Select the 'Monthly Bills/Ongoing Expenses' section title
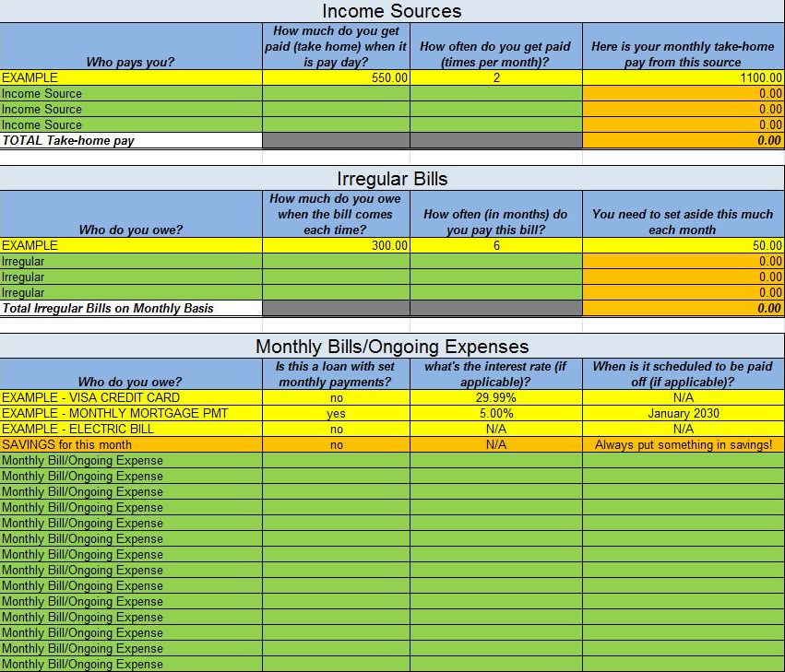 pos(392,347)
